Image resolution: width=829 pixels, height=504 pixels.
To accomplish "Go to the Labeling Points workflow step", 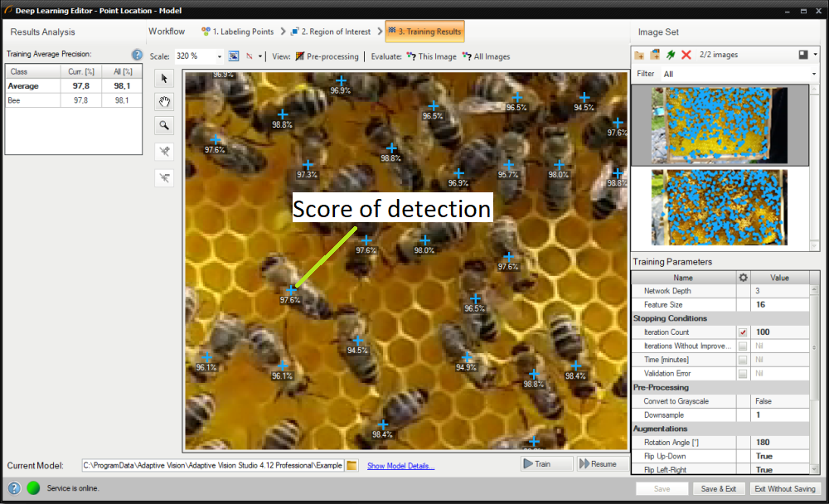I will point(237,31).
